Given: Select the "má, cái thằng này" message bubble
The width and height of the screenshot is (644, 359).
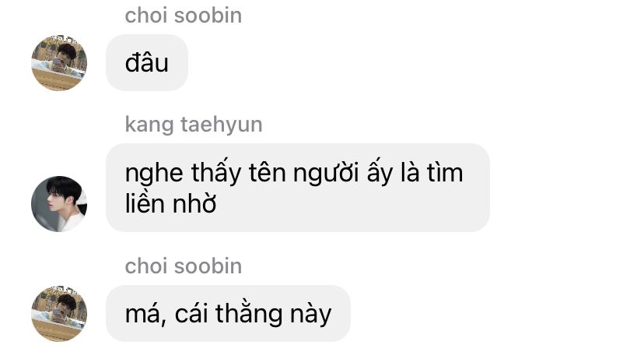Looking at the screenshot, I should point(228,313).
